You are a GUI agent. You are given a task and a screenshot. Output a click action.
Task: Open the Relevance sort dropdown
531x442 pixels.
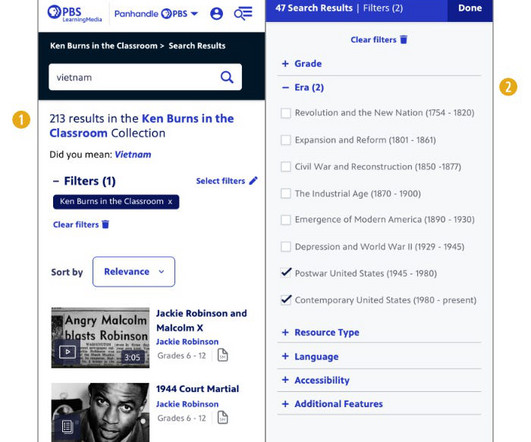(134, 272)
